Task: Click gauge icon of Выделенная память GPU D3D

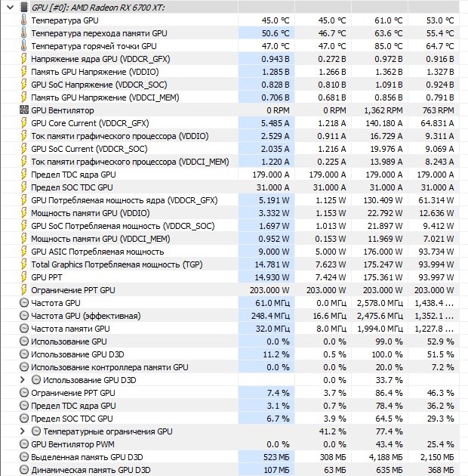Action: pos(23,457)
